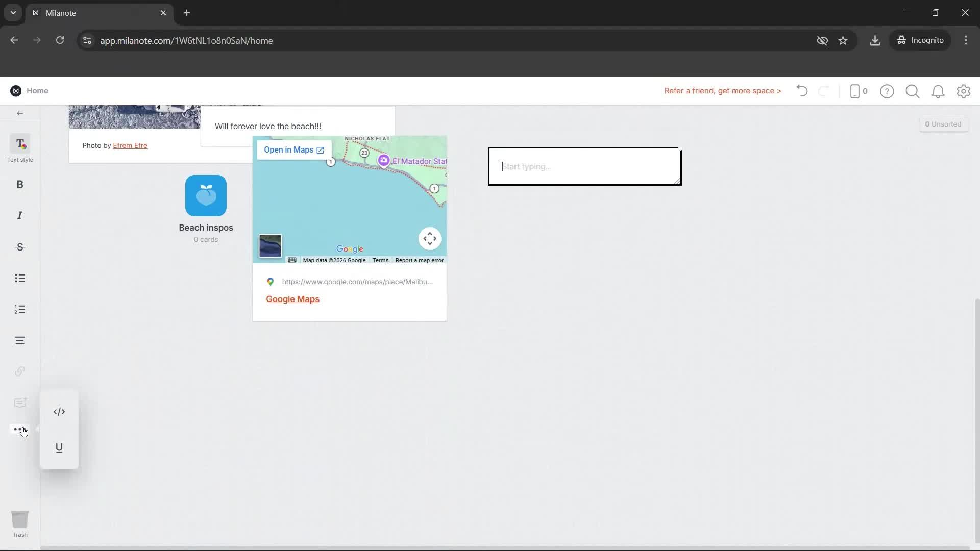This screenshot has height=551, width=980.
Task: Open Chrome's three-dot options menu
Action: [966, 40]
